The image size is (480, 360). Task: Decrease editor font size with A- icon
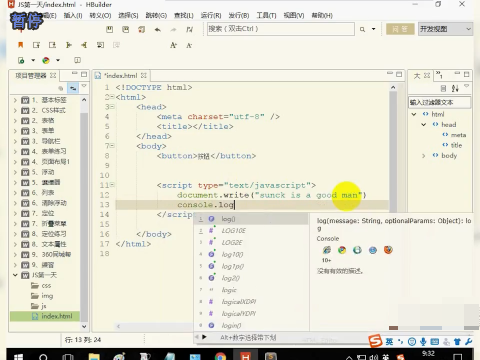tap(189, 45)
